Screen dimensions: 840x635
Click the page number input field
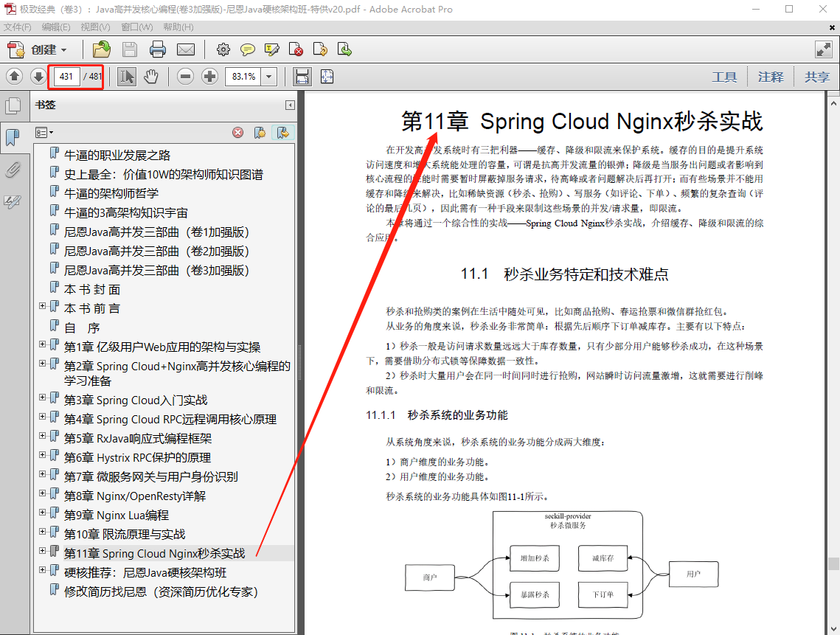point(66,77)
